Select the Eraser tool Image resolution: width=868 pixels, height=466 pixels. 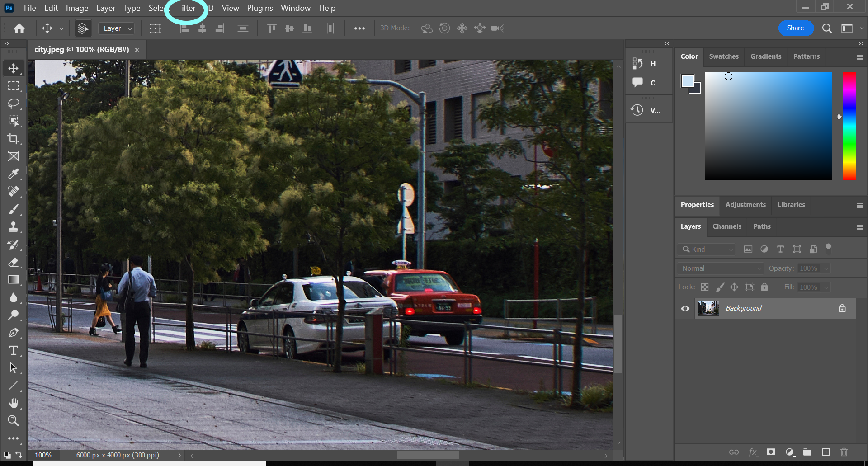(13, 262)
